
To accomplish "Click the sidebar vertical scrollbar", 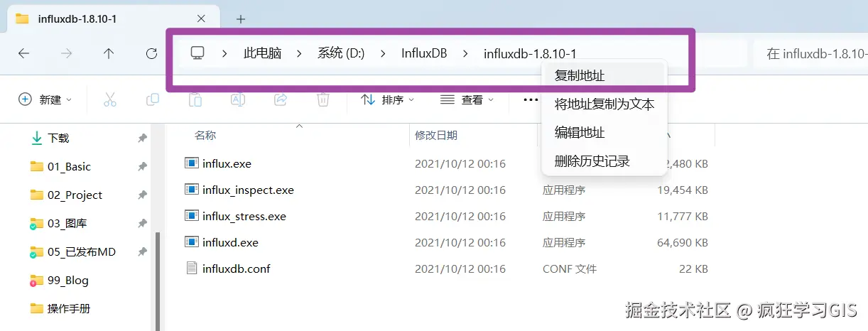I will point(158,280).
